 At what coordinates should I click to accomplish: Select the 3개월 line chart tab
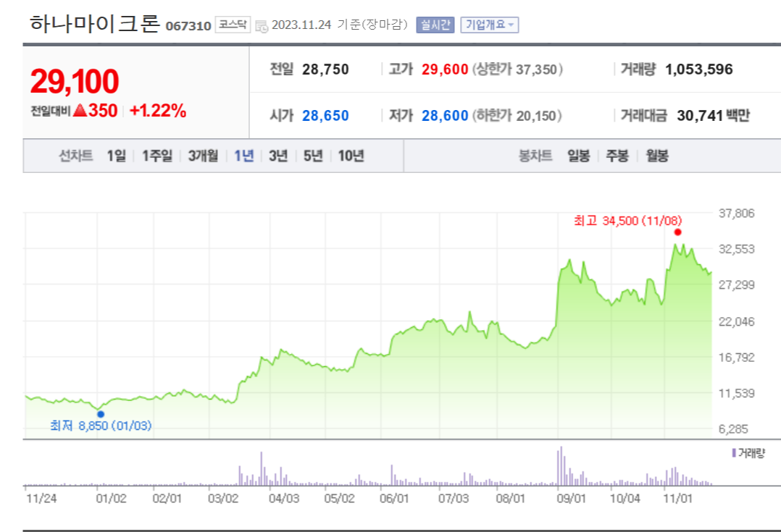tap(203, 156)
